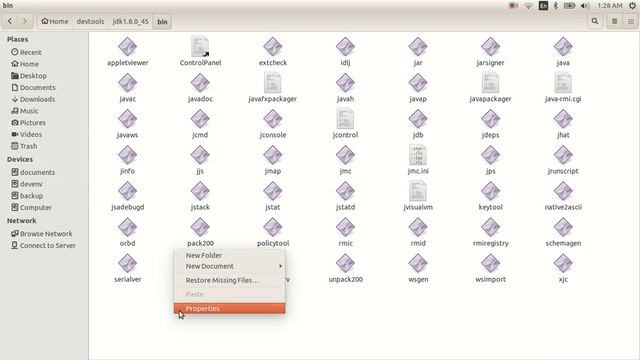Open the Wi-Fi network indicator
640x360 pixels.
(x=528, y=6)
